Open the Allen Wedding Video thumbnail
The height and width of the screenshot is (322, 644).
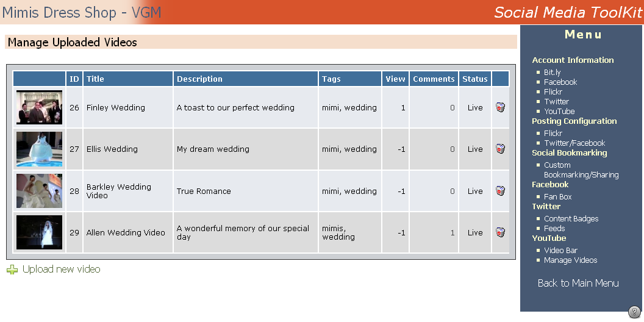pyautogui.click(x=39, y=232)
